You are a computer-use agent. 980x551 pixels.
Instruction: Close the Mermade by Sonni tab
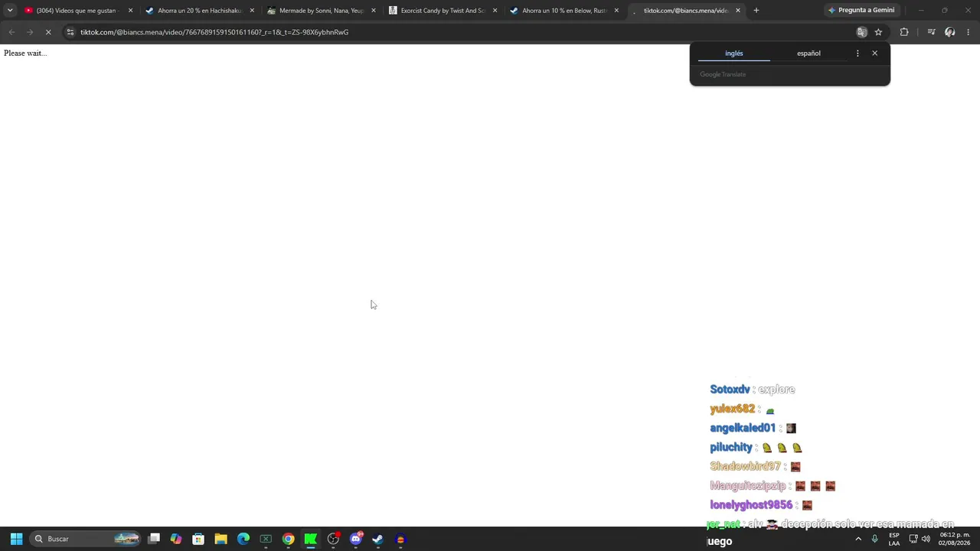(x=374, y=11)
